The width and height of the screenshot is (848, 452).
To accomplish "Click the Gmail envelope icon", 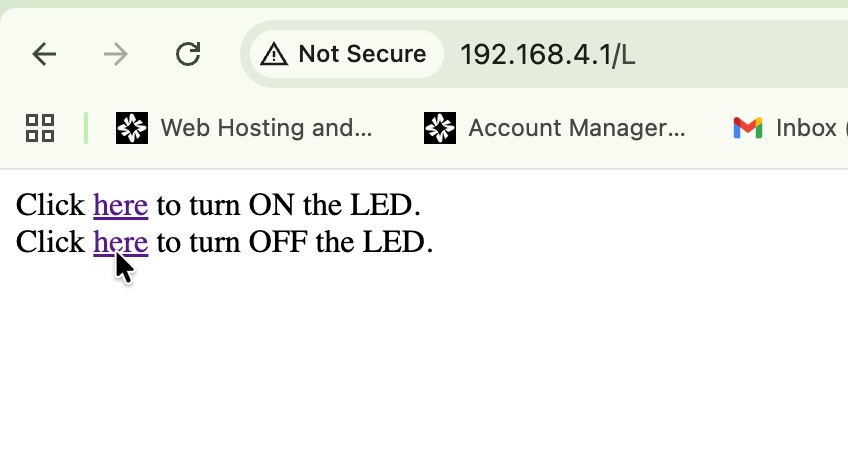I will pos(748,128).
